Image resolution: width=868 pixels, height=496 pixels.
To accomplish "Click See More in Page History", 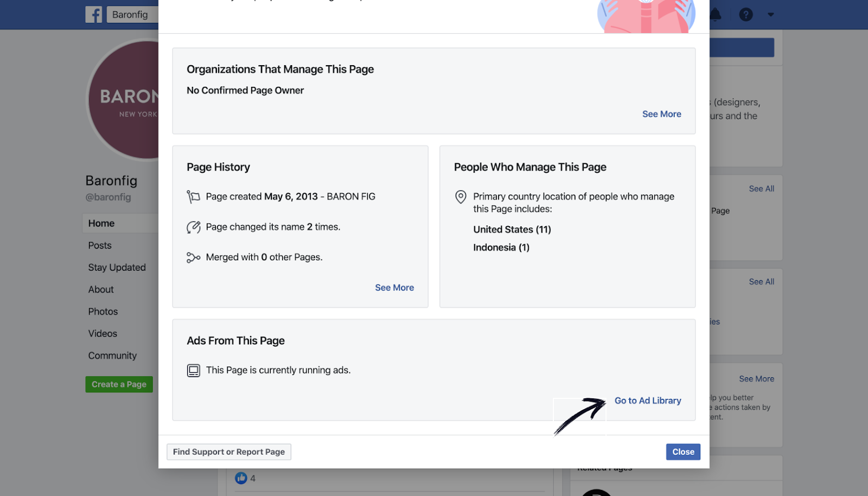I will tap(394, 288).
